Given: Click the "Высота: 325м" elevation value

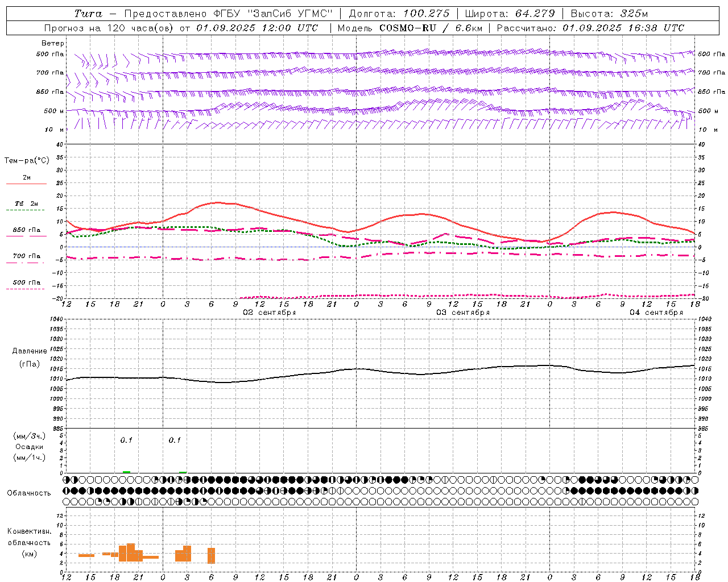Looking at the screenshot, I should pos(609,14).
